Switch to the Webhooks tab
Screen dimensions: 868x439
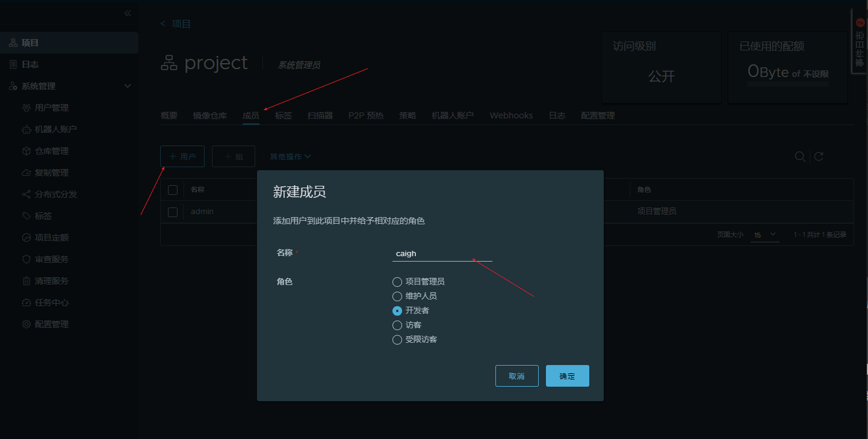tap(511, 115)
